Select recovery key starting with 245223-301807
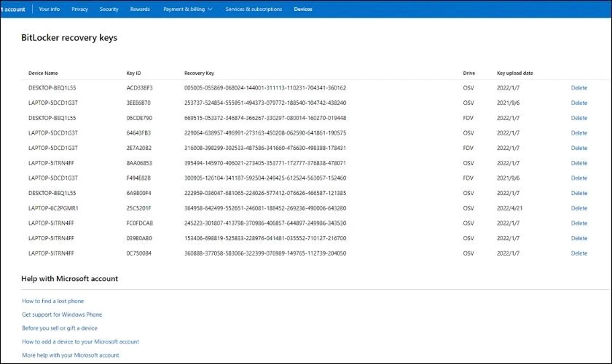 click(265, 223)
